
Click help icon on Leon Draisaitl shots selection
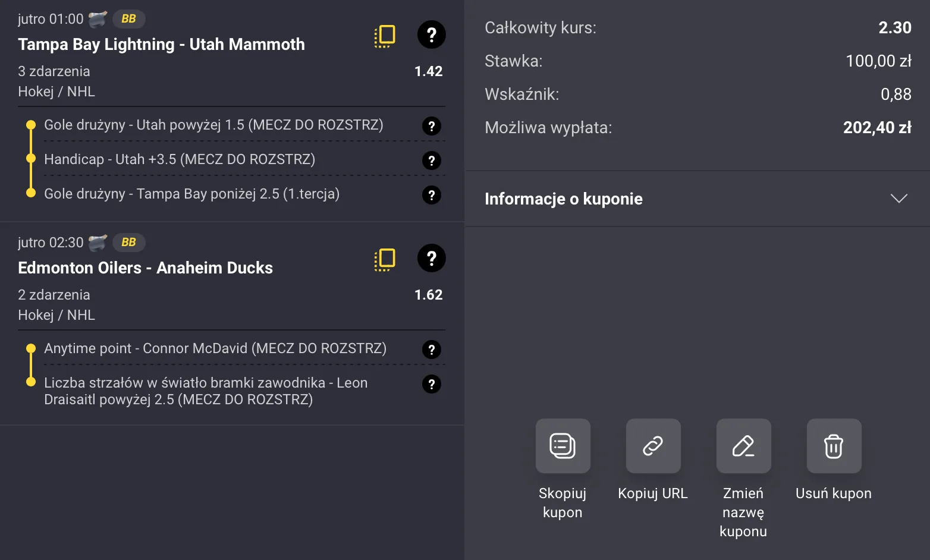[x=431, y=384]
